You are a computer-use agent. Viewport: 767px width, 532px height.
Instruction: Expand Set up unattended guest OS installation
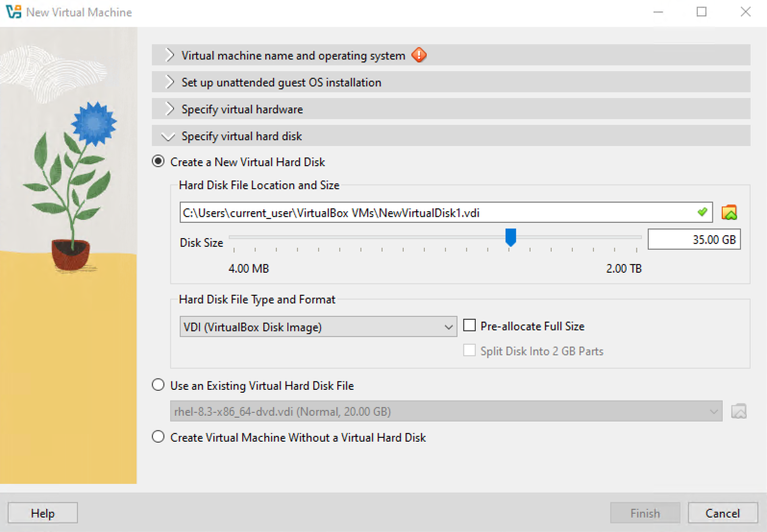pyautogui.click(x=451, y=82)
